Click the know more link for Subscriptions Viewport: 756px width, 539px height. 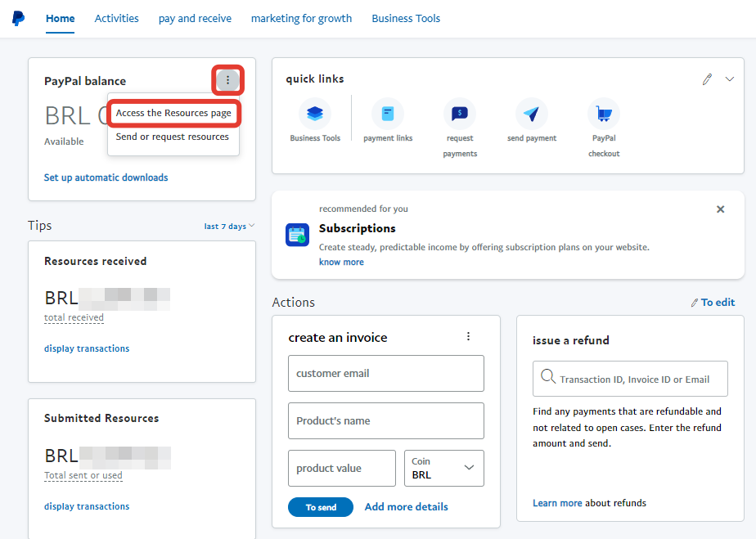[341, 262]
